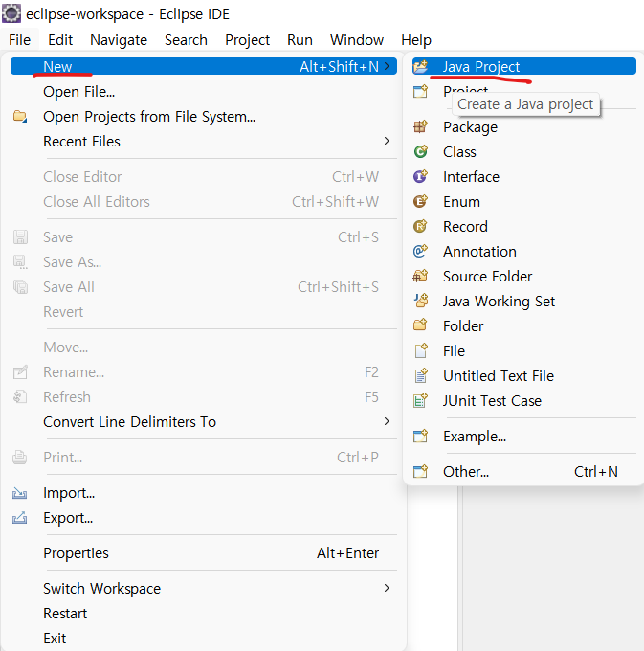The width and height of the screenshot is (644, 651).
Task: Choose Annotation from New submenu
Action: (524, 251)
